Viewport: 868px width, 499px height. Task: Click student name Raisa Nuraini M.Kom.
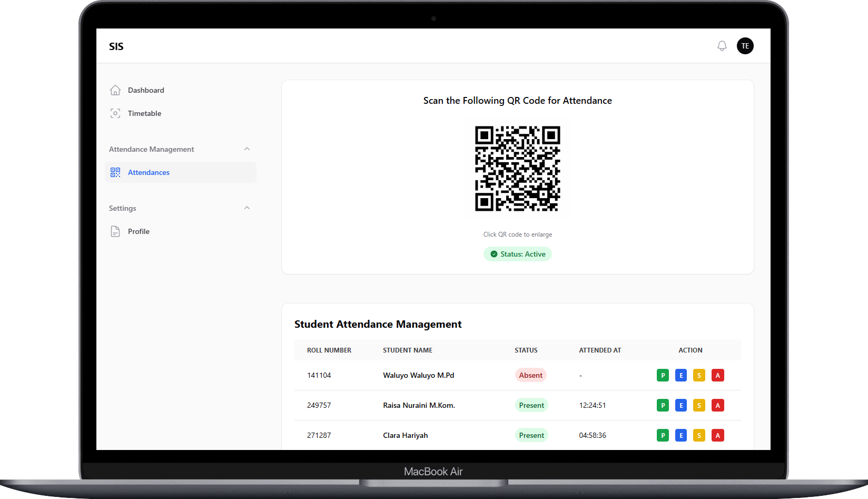419,405
